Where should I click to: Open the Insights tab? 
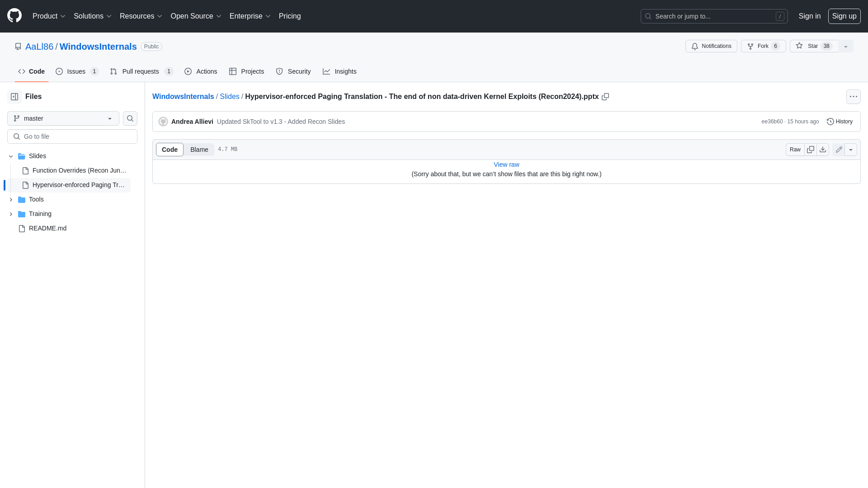tap(340, 71)
